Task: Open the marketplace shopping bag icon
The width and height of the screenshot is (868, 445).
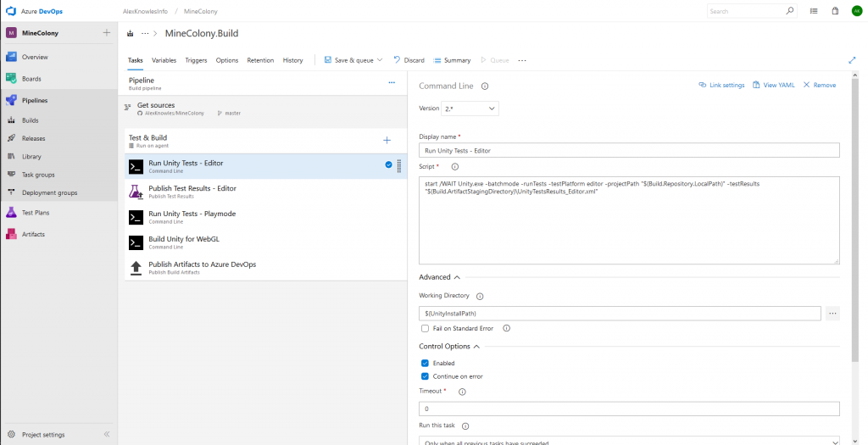Action: (835, 11)
